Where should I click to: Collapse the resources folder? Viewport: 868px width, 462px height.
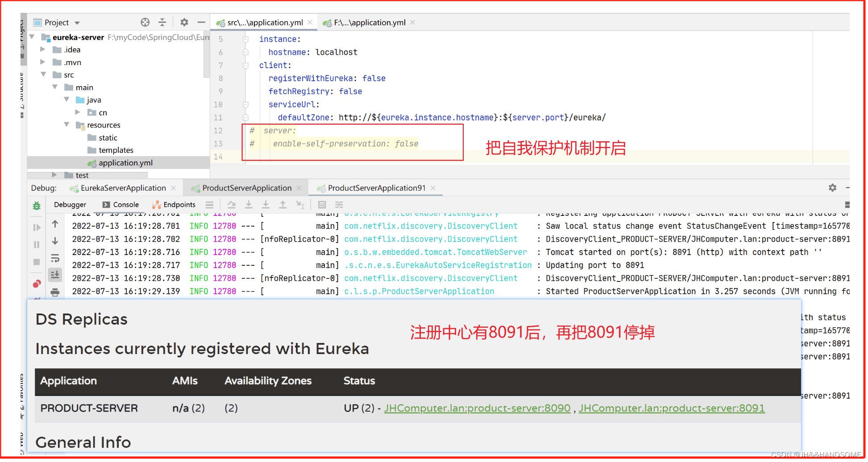(66, 124)
